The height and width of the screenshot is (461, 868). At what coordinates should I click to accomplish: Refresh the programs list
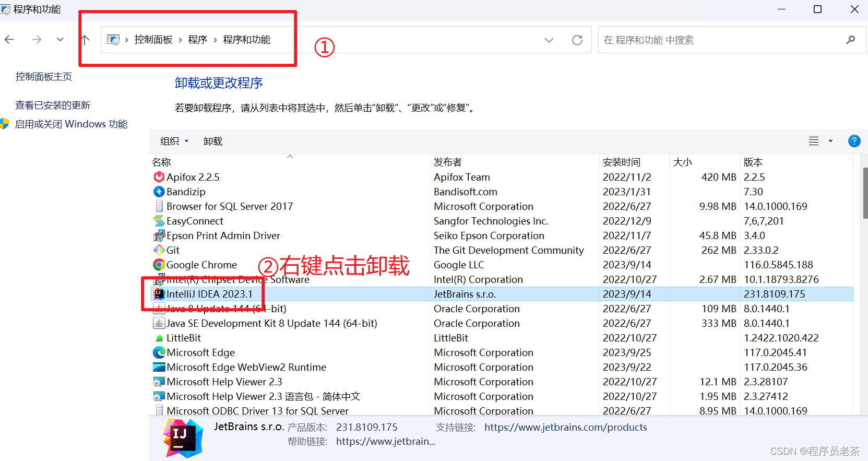point(577,40)
